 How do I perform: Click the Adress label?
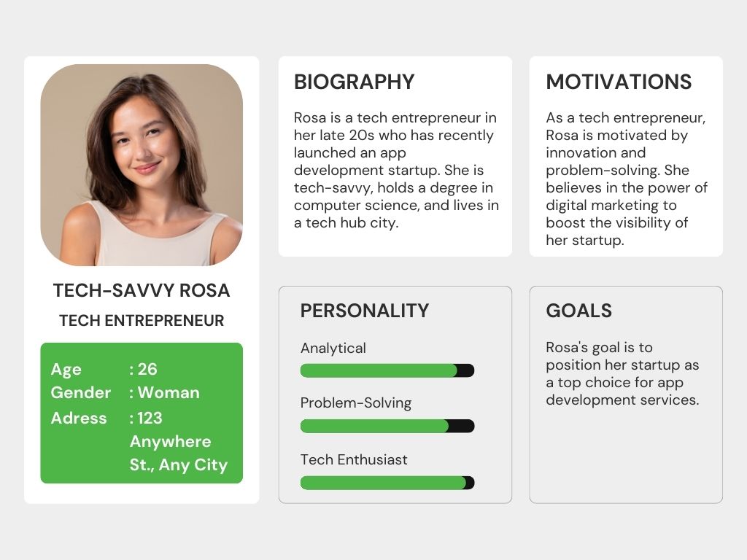pos(79,418)
